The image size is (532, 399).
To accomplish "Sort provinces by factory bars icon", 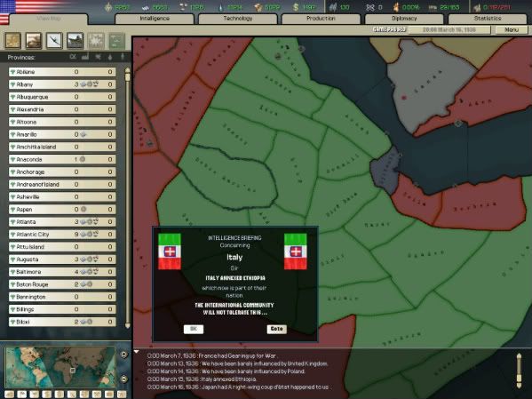I will pyautogui.click(x=85, y=57).
